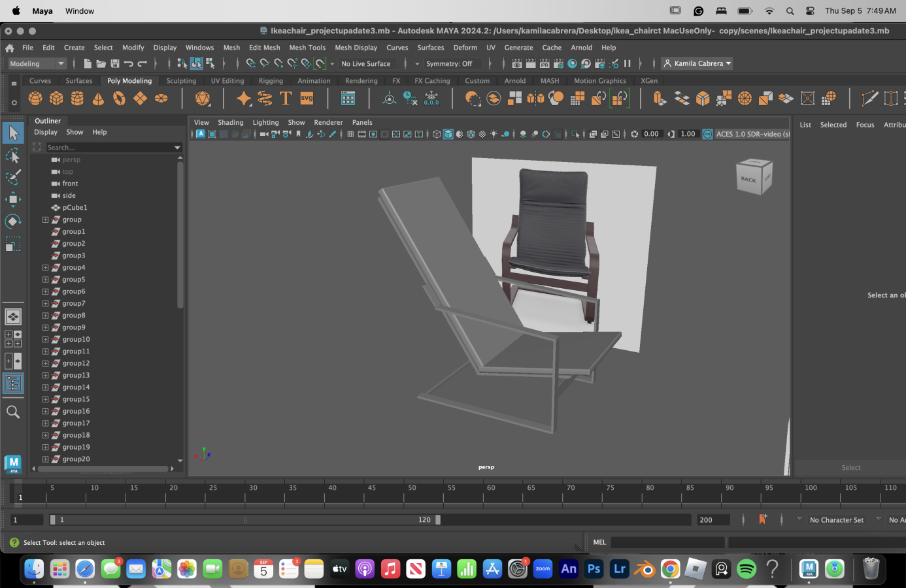
Task: Create a polygon disc from the shelf
Action: [161, 99]
